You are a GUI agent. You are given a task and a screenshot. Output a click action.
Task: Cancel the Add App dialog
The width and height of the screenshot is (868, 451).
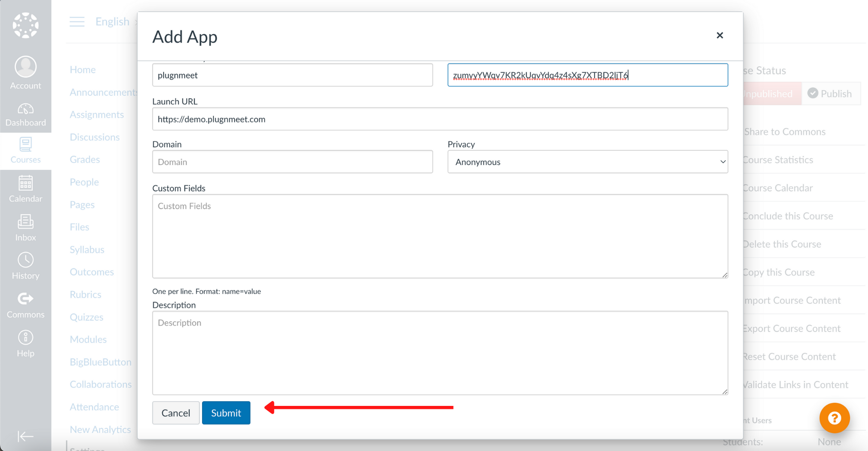[175, 413]
